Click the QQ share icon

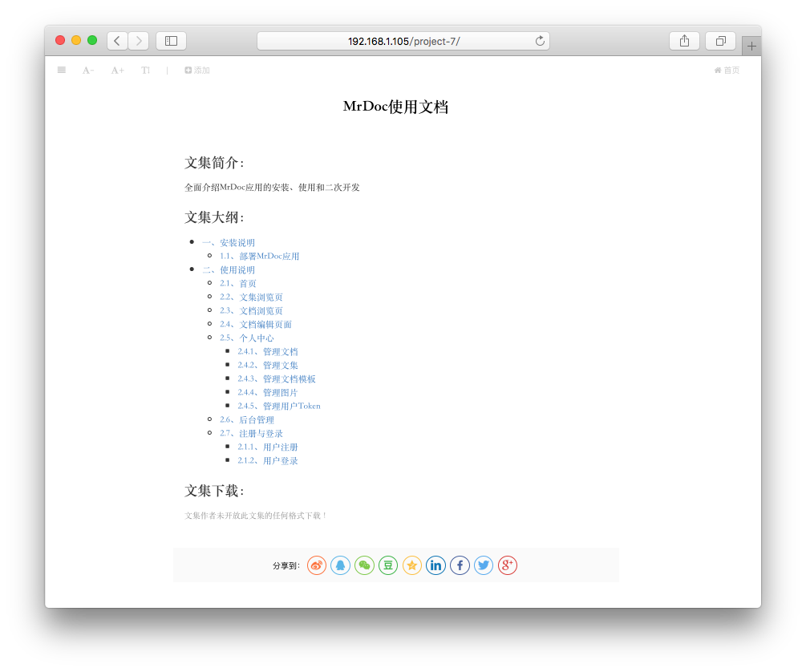tap(341, 565)
